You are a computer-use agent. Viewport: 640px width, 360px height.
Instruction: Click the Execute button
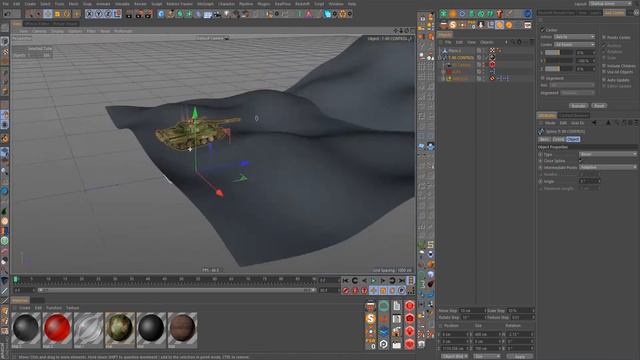click(578, 106)
